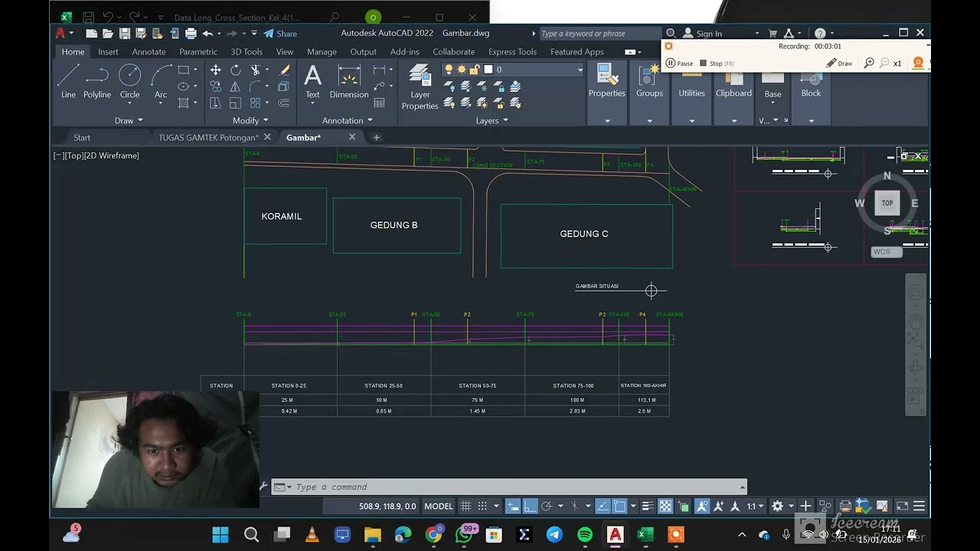The height and width of the screenshot is (551, 980).
Task: Click the Mirror tool icon
Action: click(235, 86)
